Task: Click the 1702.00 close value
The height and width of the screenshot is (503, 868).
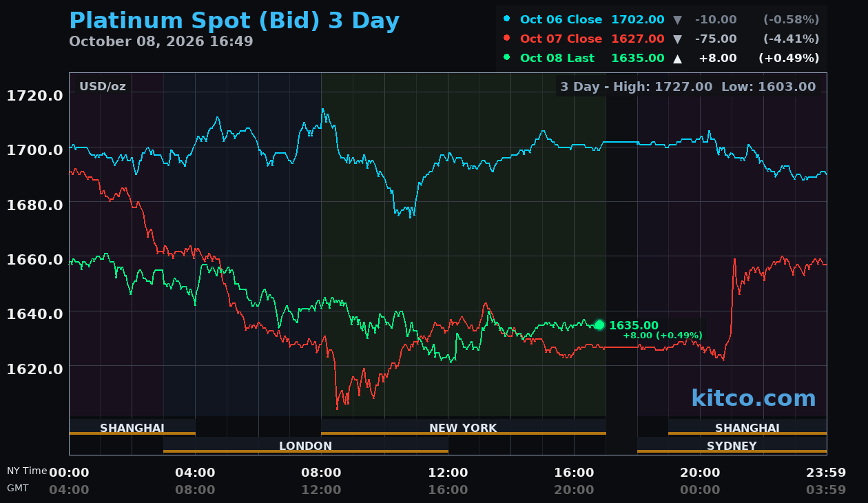Action: click(638, 19)
